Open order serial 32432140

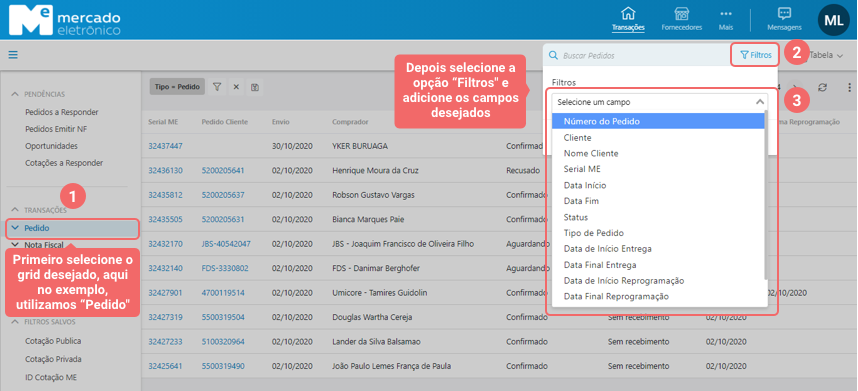(165, 268)
